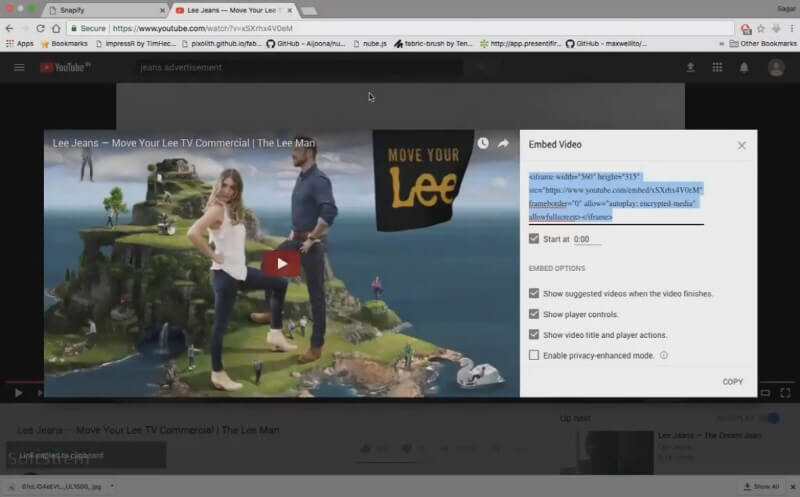Click the red video progress bar
Image resolution: width=800 pixels, height=497 pixels.
tap(24, 381)
